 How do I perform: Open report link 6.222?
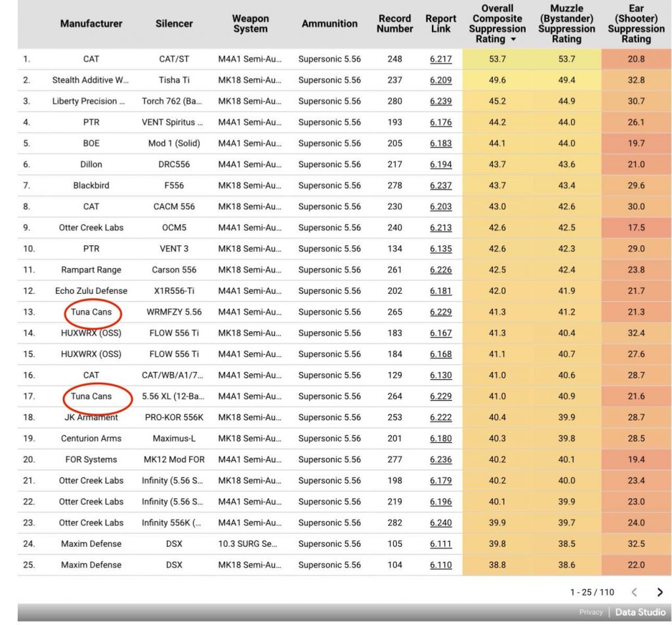(440, 417)
